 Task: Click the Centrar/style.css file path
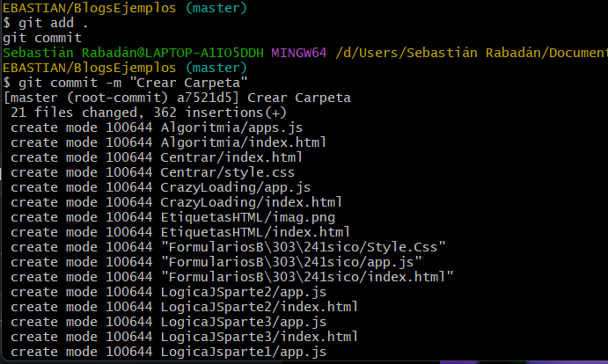[228, 172]
